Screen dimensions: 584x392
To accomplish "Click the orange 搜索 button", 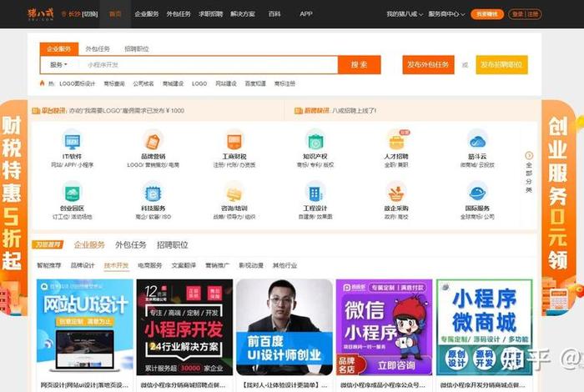I will 359,65.
